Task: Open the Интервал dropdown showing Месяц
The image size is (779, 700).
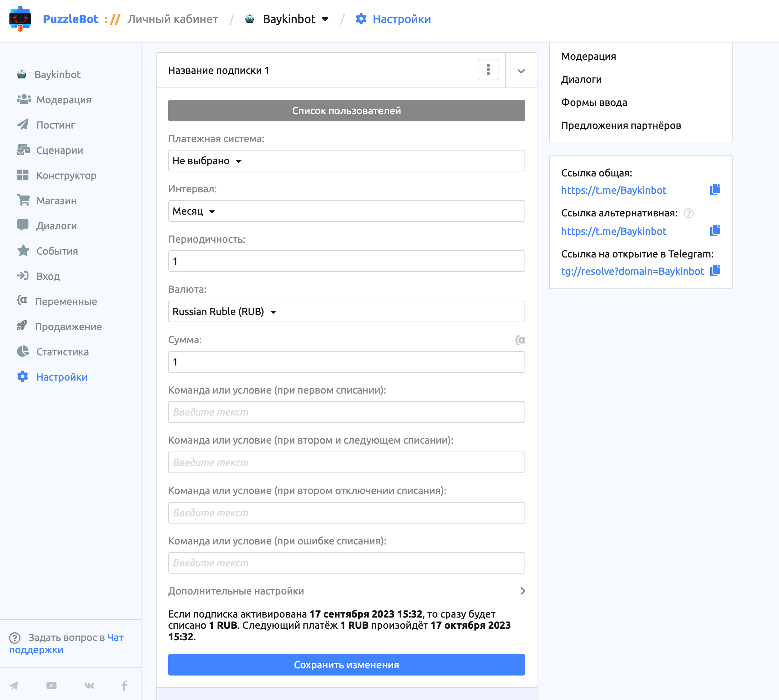Action: point(346,211)
